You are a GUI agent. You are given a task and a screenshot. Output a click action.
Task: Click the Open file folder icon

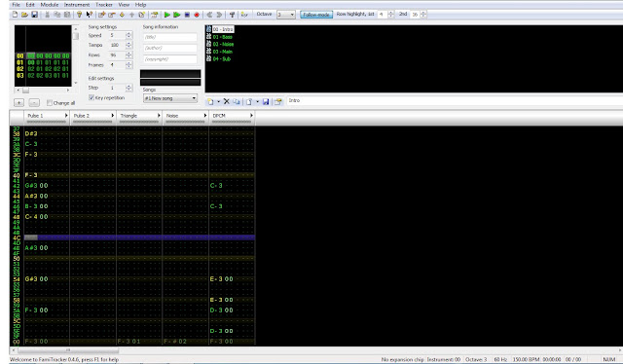[24, 15]
